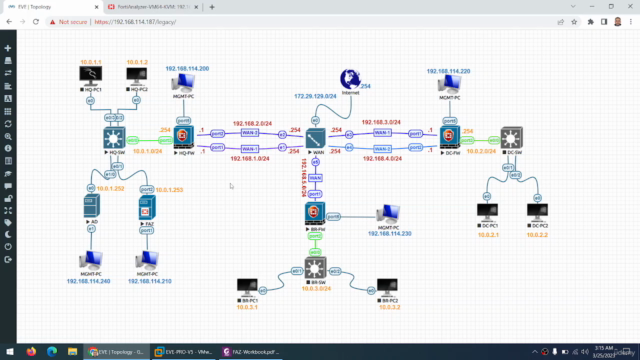The image size is (640, 360).
Task: Select the Internet globe cloud
Action: click(350, 79)
